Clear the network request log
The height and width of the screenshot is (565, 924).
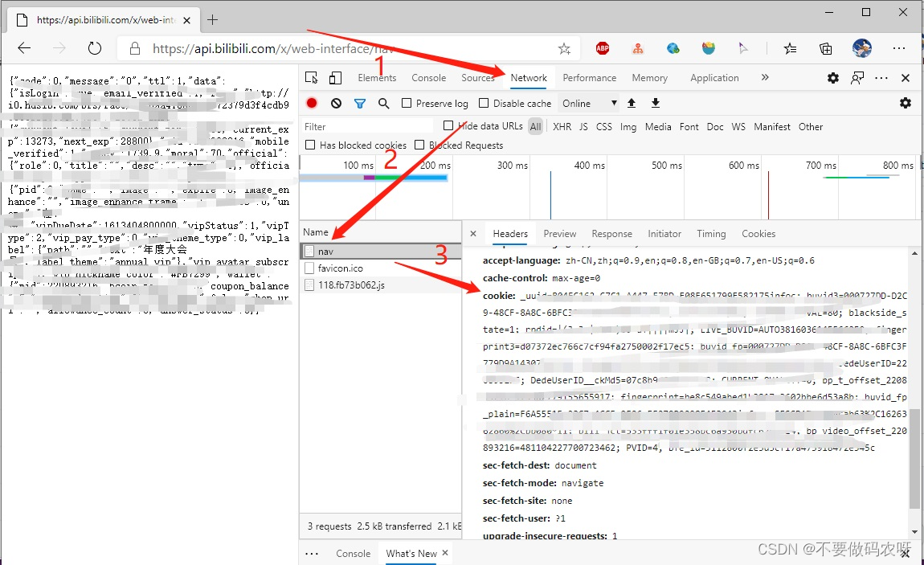pyautogui.click(x=337, y=103)
